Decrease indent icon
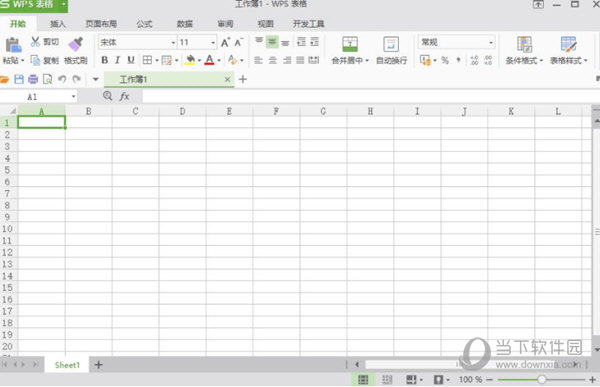 pyautogui.click(x=302, y=42)
